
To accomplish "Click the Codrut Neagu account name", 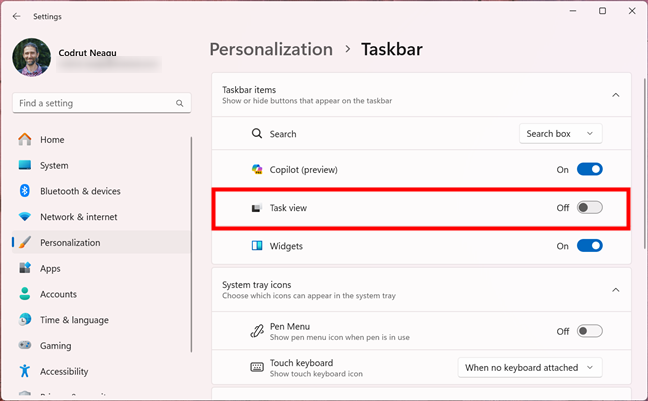I will coord(87,53).
